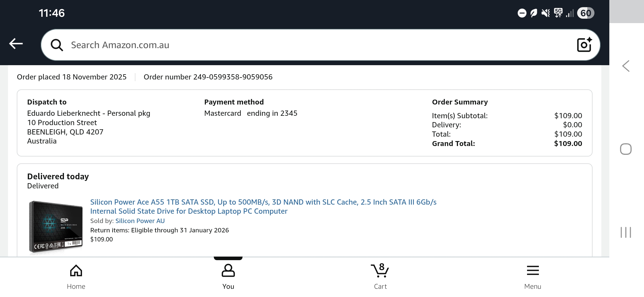Tap the back arrow in the header
Screen dimensions: 644x297
pyautogui.click(x=16, y=44)
